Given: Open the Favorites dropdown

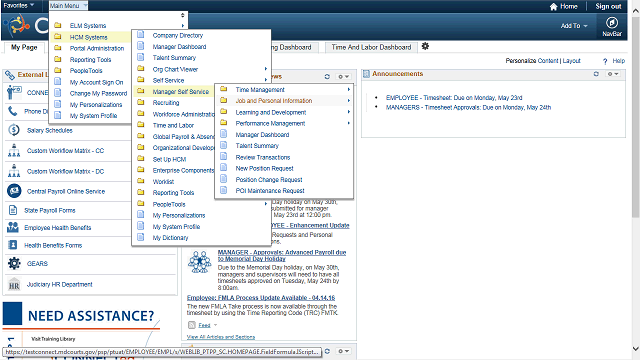Looking at the screenshot, I should [18, 5].
